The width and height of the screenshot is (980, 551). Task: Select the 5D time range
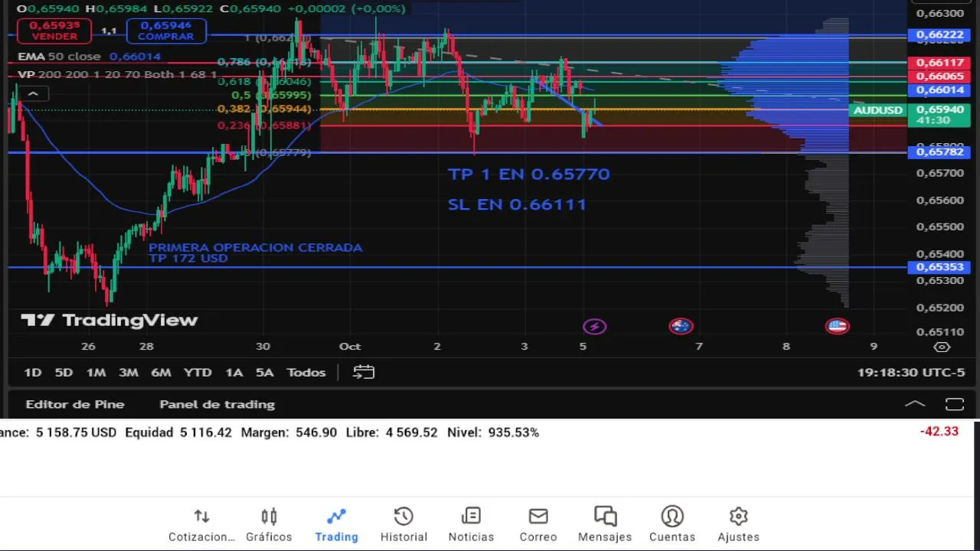click(64, 373)
